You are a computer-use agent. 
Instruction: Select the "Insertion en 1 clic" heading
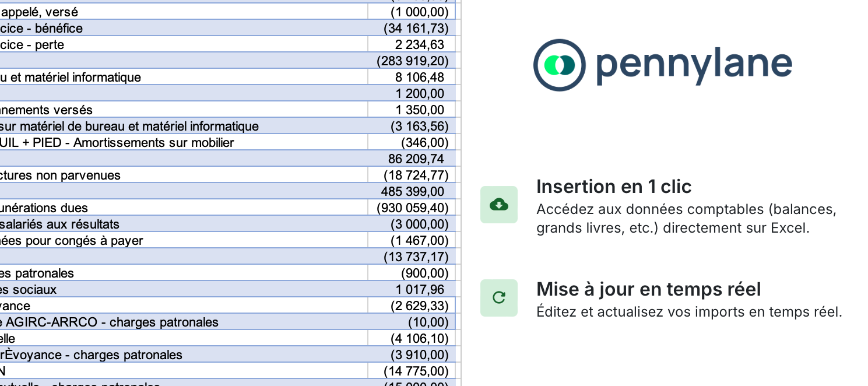click(x=613, y=187)
